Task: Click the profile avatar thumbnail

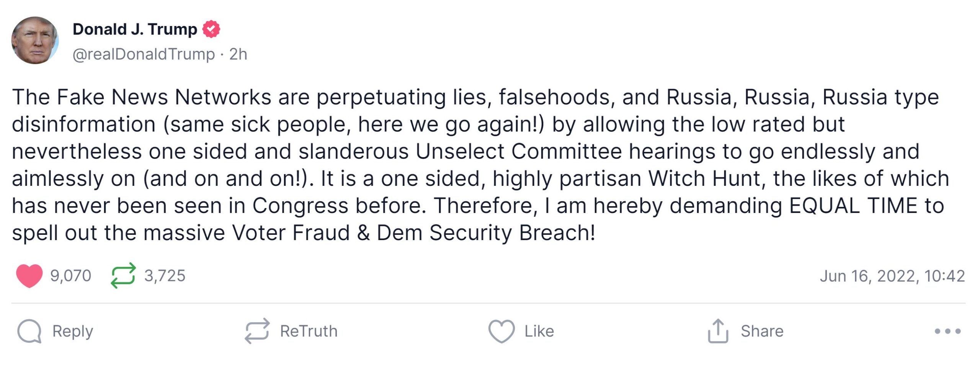Action: tap(35, 40)
